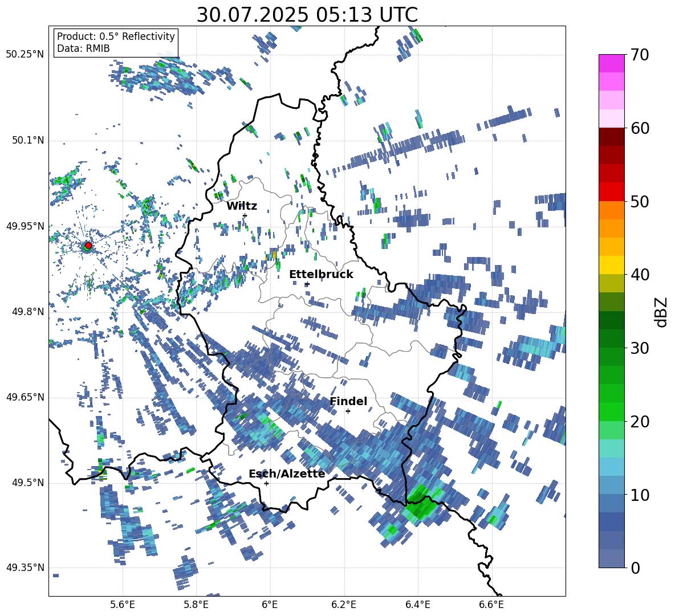The image size is (675, 616).
Task: Click the 49.8°N latitude label
Action: [x=27, y=312]
